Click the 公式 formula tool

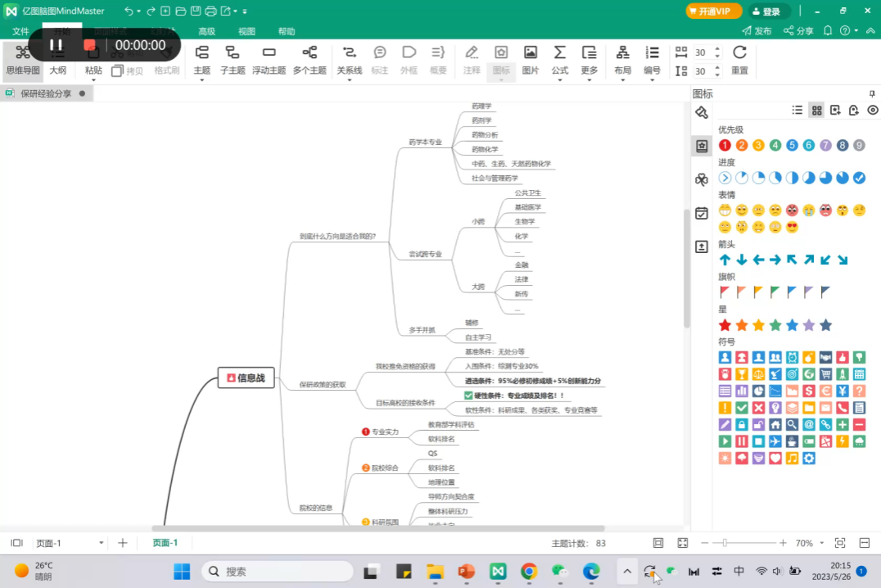tap(559, 59)
